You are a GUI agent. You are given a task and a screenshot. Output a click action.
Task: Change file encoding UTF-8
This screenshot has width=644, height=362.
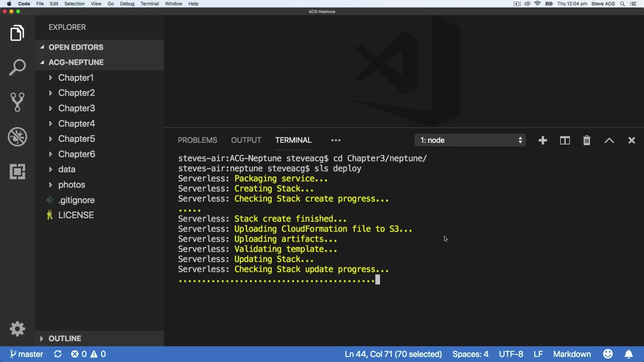511,354
